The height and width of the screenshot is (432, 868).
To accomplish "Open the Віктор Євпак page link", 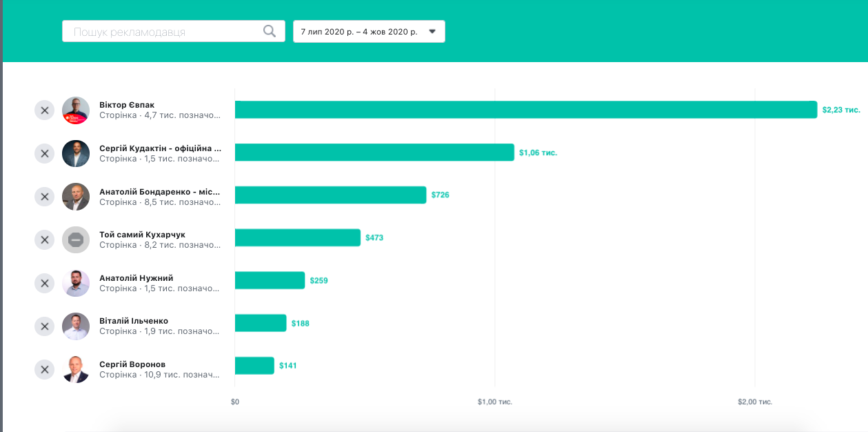I will click(127, 105).
